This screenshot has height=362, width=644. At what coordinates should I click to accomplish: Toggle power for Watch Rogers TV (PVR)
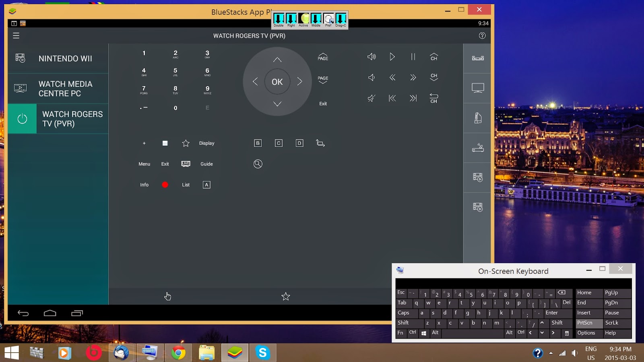pos(23,119)
